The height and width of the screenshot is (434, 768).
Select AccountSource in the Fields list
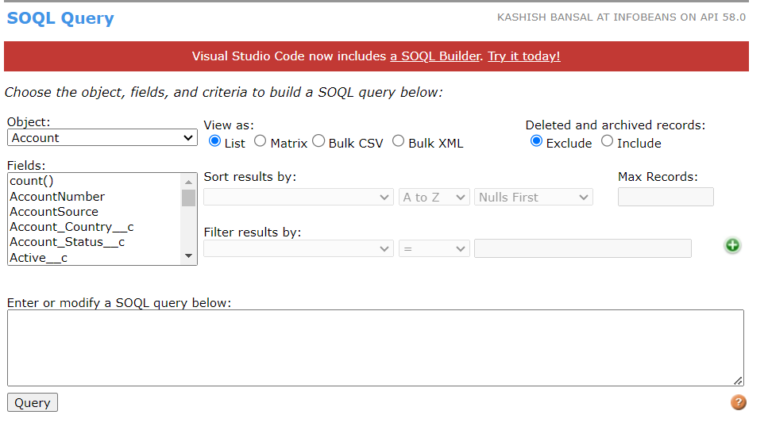pyautogui.click(x=54, y=212)
